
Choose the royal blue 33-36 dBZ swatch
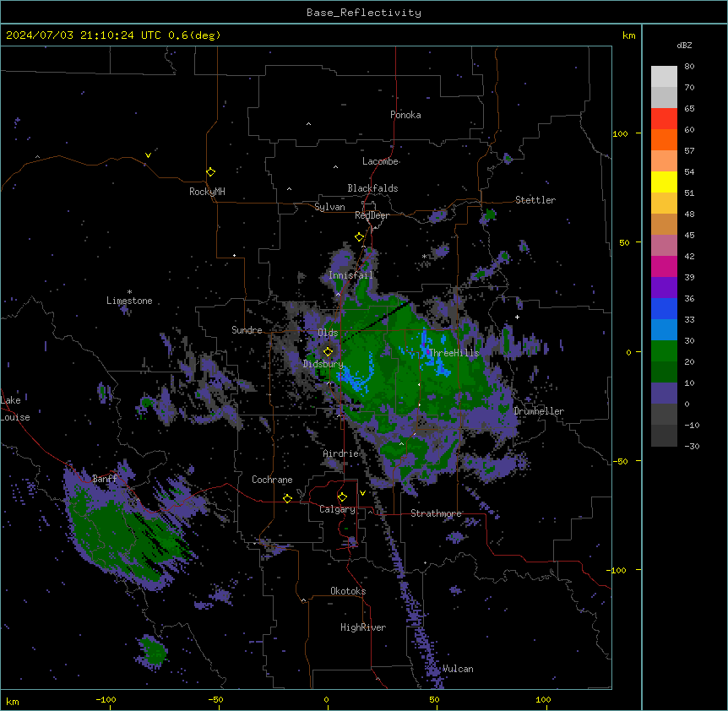[x=664, y=308]
